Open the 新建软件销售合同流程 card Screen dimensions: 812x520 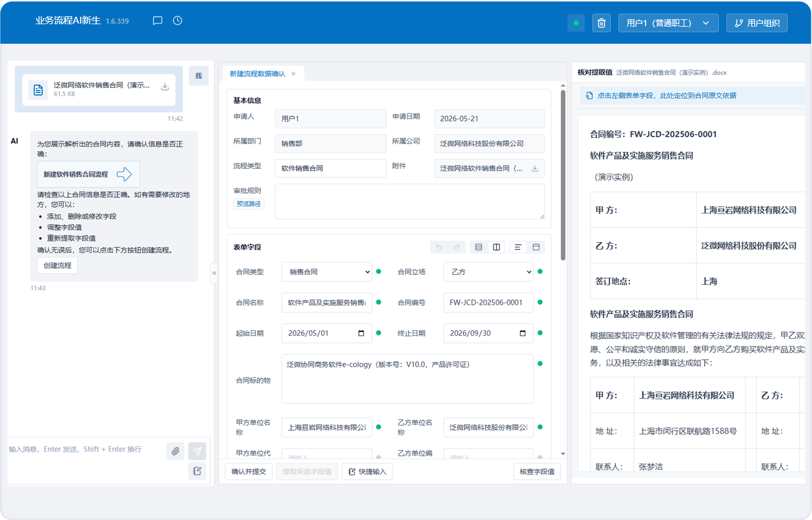point(89,174)
